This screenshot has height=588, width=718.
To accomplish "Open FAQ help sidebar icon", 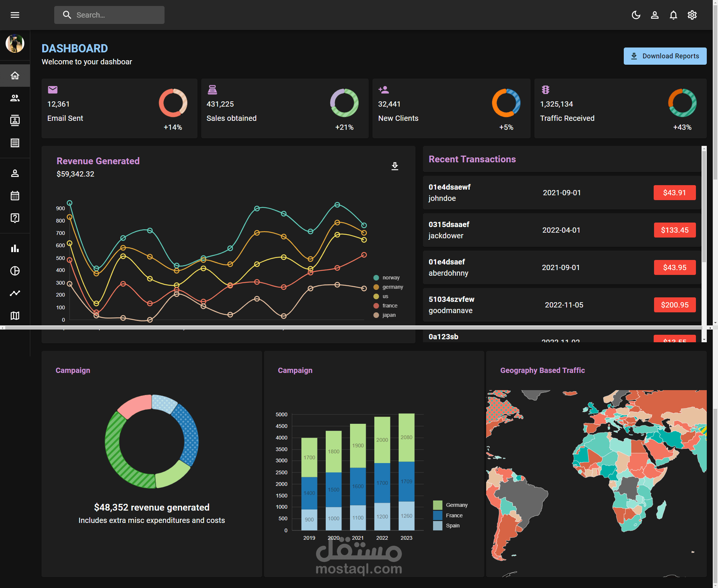I will [x=15, y=218].
